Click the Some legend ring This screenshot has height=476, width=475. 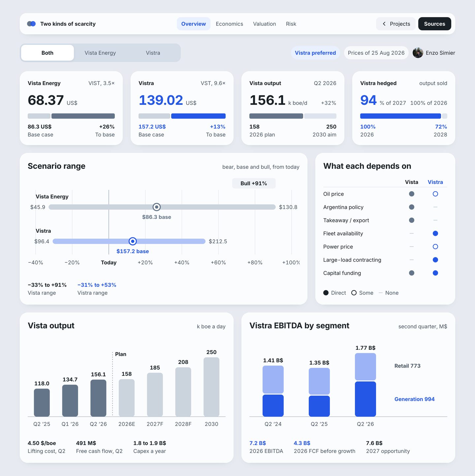click(354, 293)
